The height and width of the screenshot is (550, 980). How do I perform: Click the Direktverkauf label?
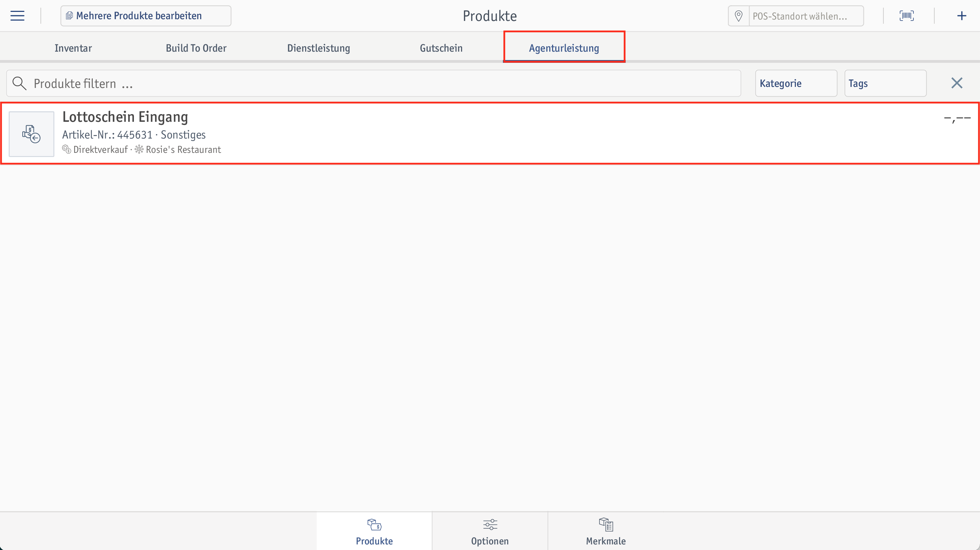[100, 150]
